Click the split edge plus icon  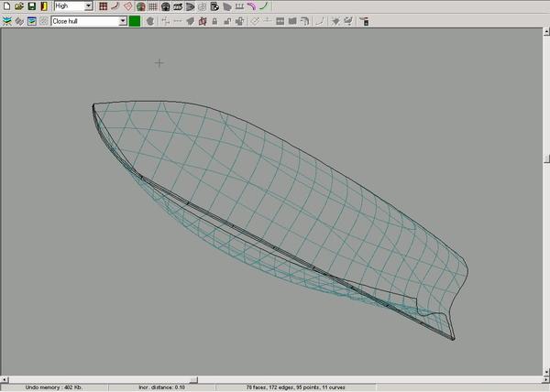(x=268, y=21)
